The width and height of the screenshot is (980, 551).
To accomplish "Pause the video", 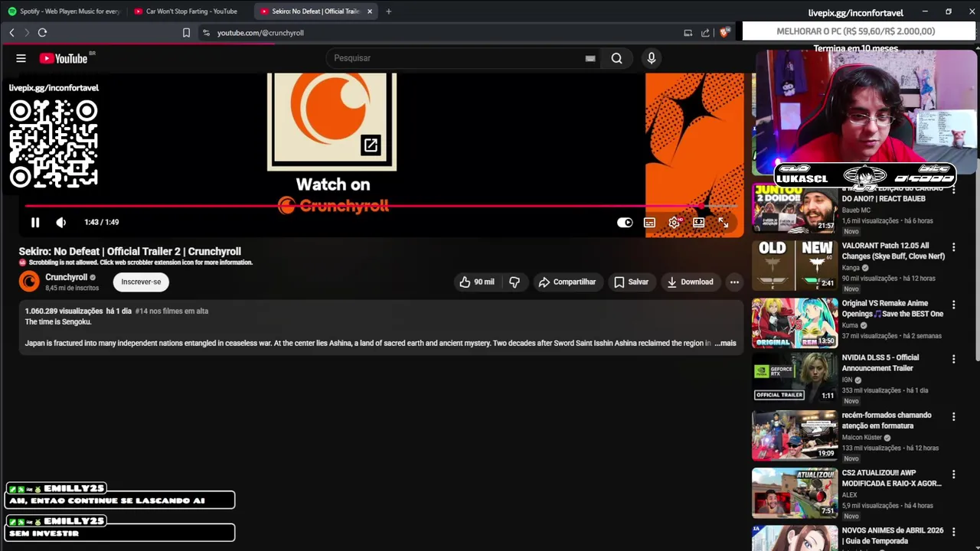I will click(35, 222).
